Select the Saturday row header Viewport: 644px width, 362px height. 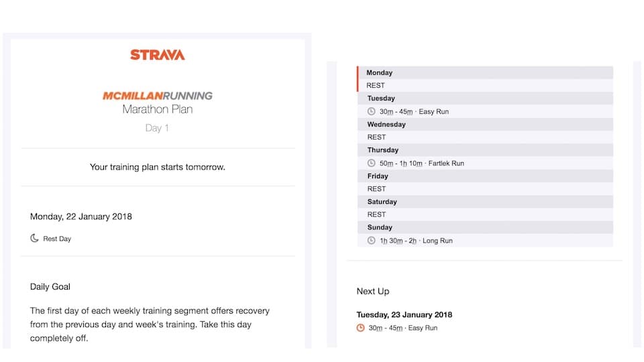tap(486, 202)
